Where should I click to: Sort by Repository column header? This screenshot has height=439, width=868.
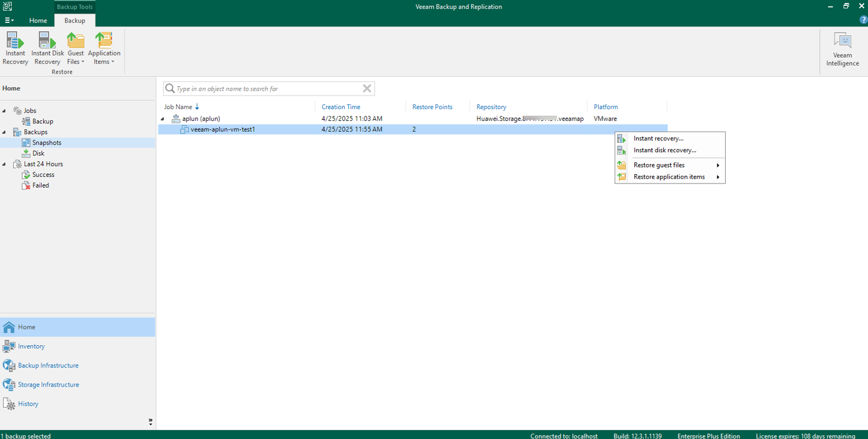coord(491,107)
